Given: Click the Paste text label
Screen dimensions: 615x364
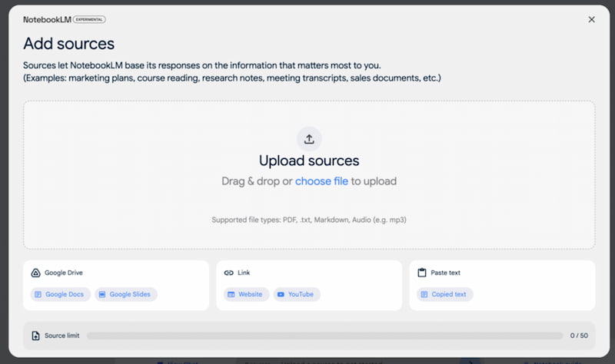Looking at the screenshot, I should 446,273.
